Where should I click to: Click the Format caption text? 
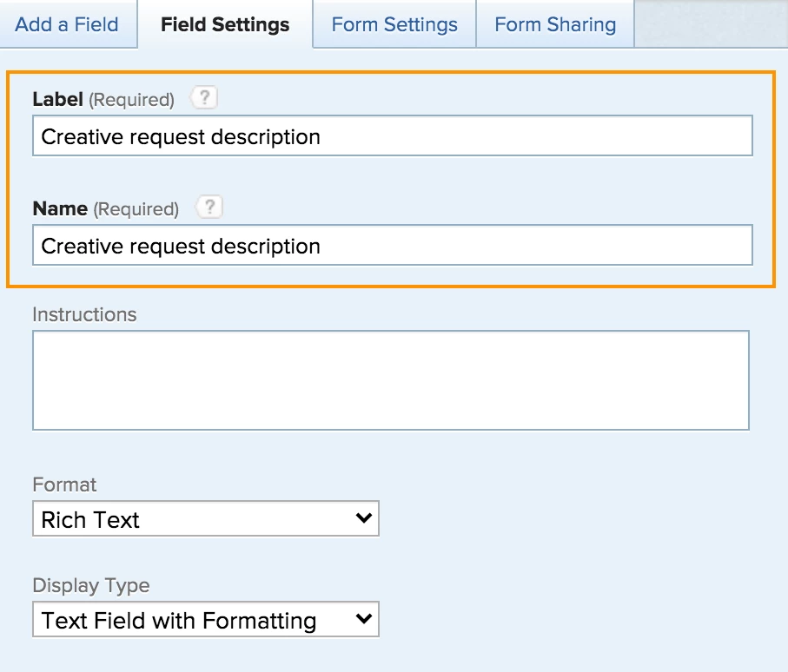click(64, 484)
